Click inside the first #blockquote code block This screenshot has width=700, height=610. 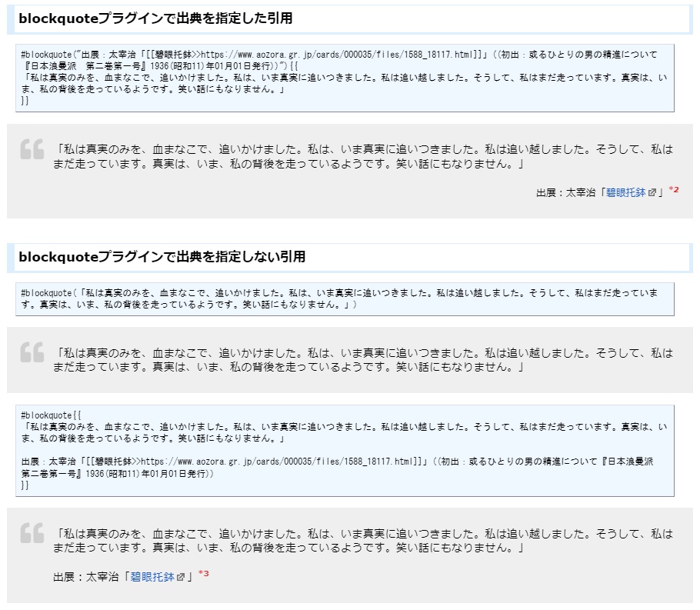[346, 77]
